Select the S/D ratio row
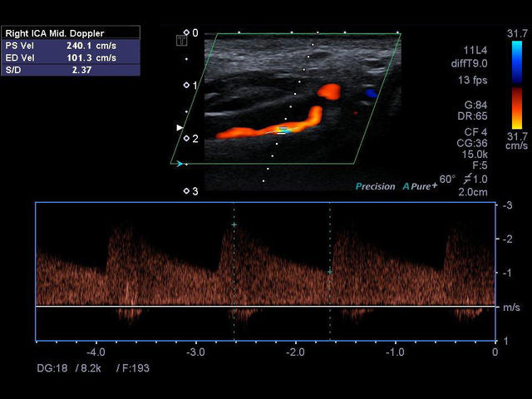The height and width of the screenshot is (399, 532). coord(70,71)
